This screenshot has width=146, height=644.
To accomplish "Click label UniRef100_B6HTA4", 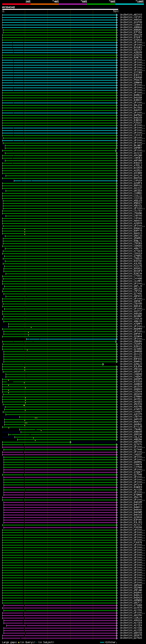I will [x=131, y=178].
